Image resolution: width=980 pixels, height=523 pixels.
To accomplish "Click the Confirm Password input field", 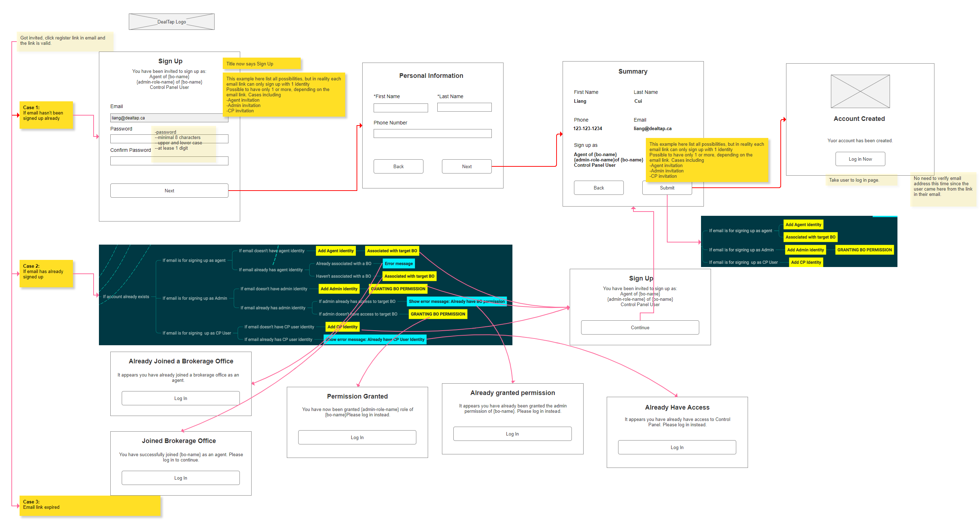I will [x=169, y=161].
